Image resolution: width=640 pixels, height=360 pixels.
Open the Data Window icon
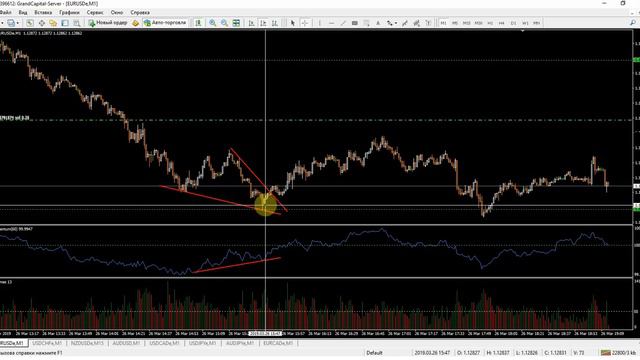(42, 23)
